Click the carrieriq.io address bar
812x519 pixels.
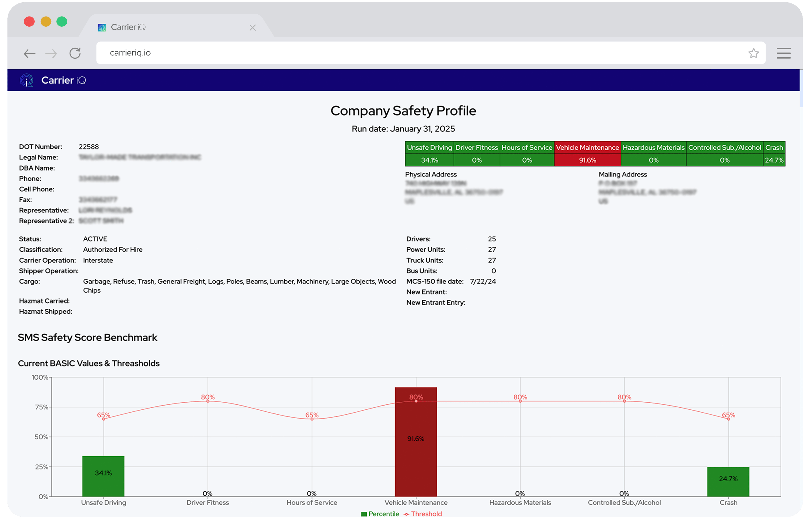(405, 53)
